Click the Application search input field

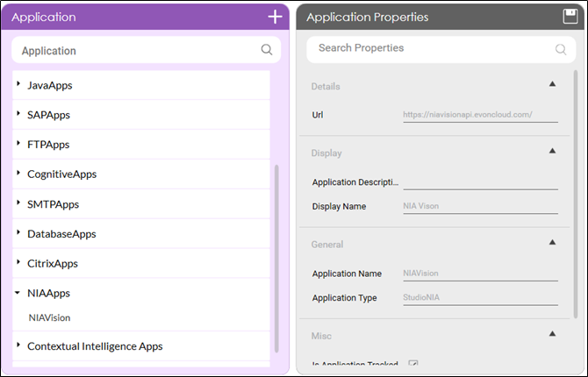(136, 51)
